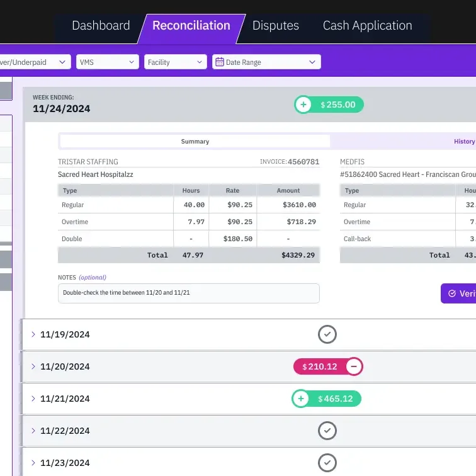Open the VMS filter dropdown

(x=108, y=62)
